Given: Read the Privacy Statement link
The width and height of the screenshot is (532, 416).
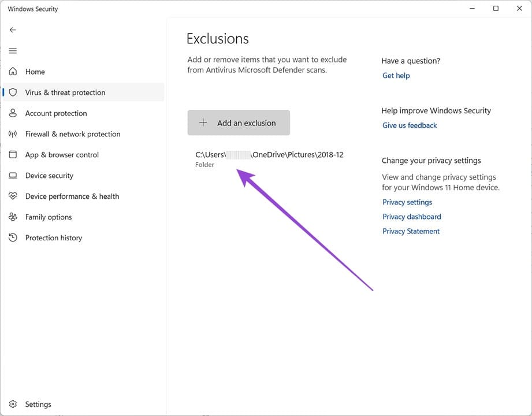Looking at the screenshot, I should 411,231.
